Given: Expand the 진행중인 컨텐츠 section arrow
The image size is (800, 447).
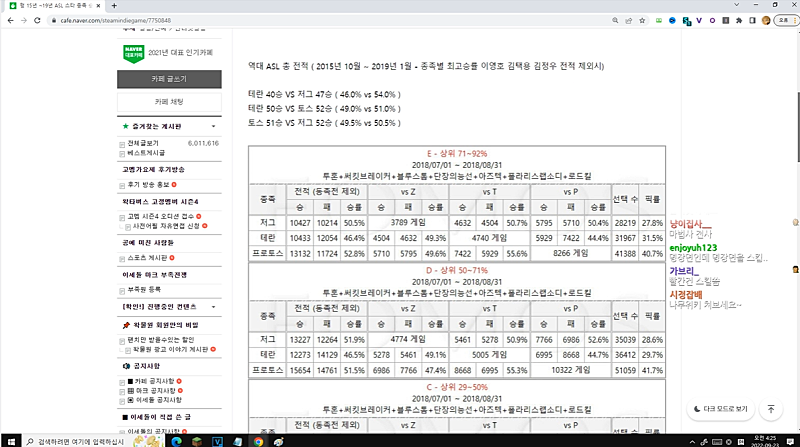Looking at the screenshot, I should [x=213, y=307].
